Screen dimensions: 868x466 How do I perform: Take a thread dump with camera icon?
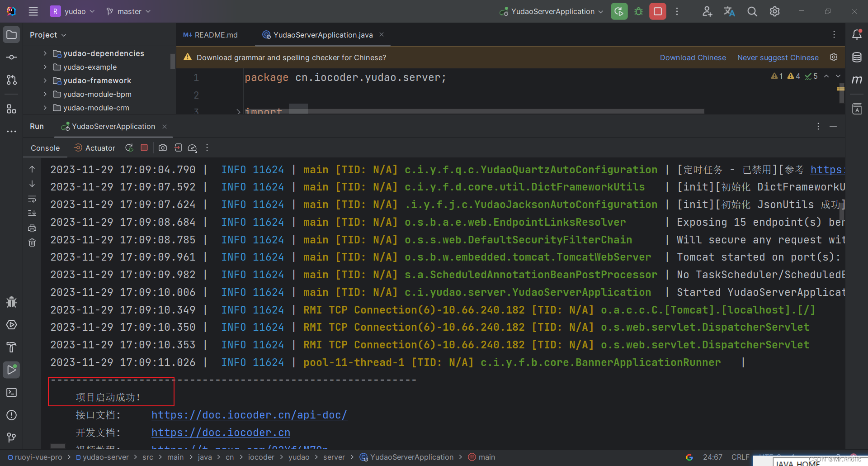(163, 148)
